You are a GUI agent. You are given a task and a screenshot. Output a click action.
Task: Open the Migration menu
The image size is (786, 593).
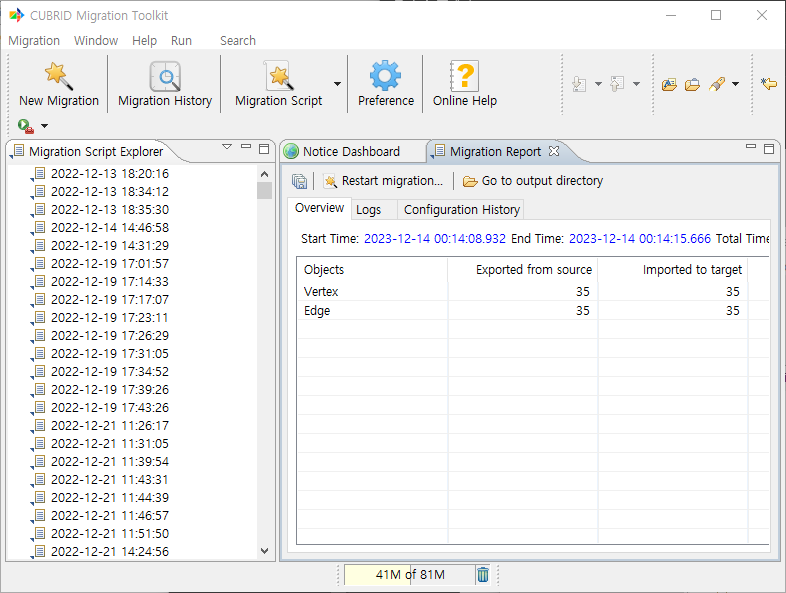pyautogui.click(x=34, y=41)
